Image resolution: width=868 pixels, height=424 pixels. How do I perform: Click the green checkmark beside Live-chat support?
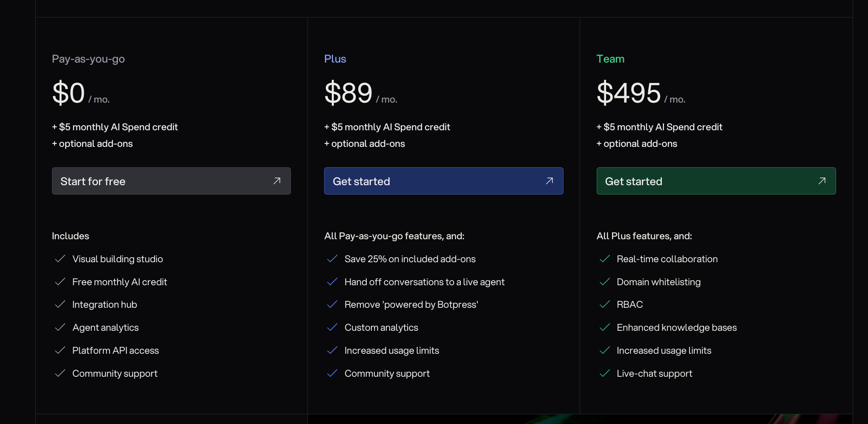tap(604, 373)
